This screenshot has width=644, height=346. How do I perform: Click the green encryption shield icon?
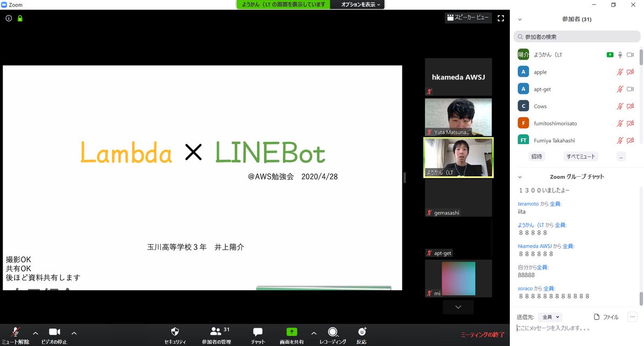[19, 18]
